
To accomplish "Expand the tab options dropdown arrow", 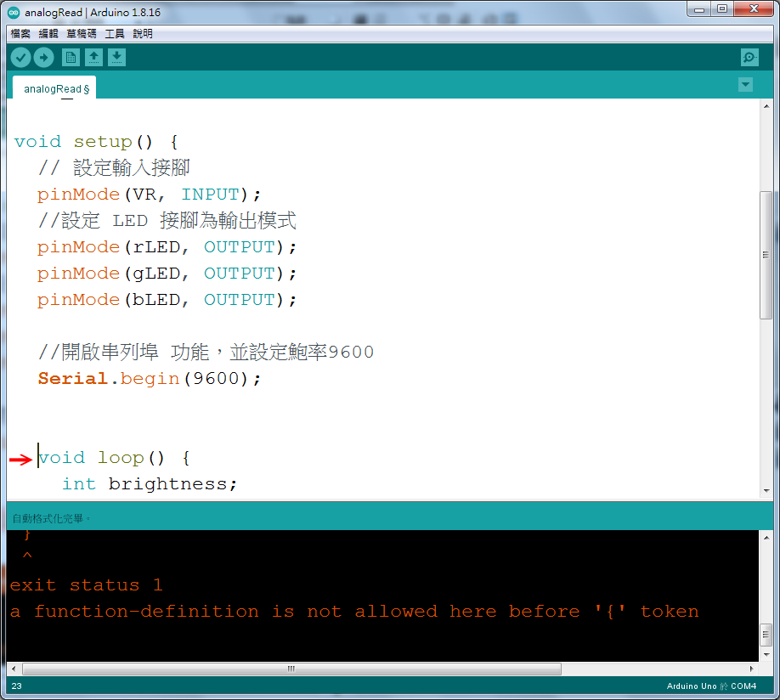I will coord(745,85).
